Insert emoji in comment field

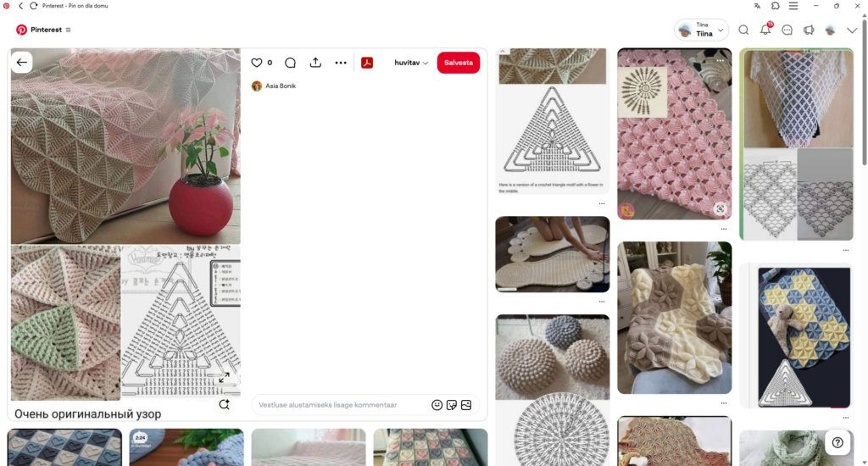[x=437, y=405]
